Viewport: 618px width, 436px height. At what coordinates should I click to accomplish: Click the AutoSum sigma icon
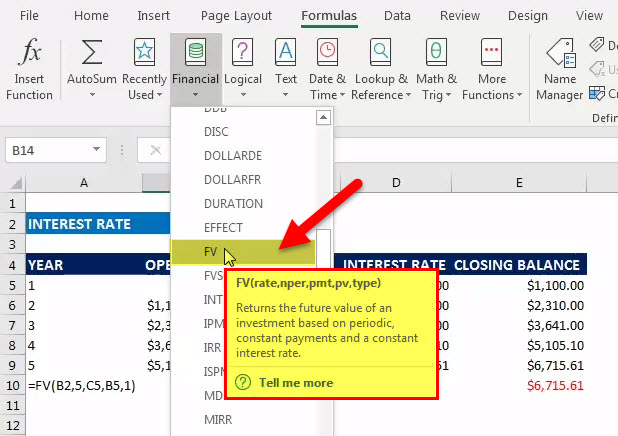coord(91,52)
